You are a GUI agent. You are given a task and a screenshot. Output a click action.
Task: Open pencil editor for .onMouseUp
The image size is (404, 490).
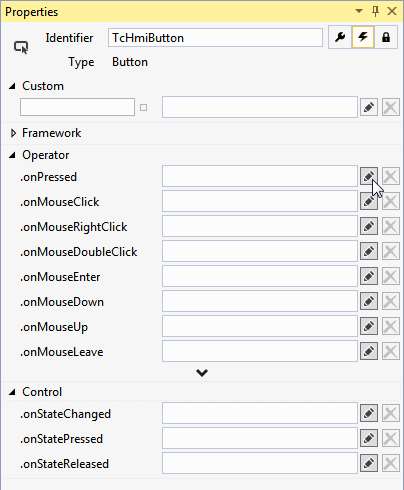(369, 326)
